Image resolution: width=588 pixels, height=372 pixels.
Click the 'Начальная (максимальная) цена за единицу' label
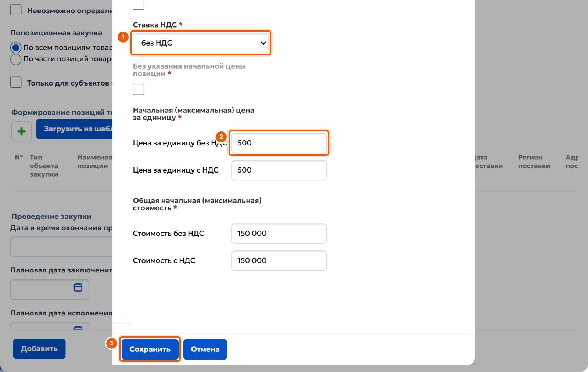194,114
